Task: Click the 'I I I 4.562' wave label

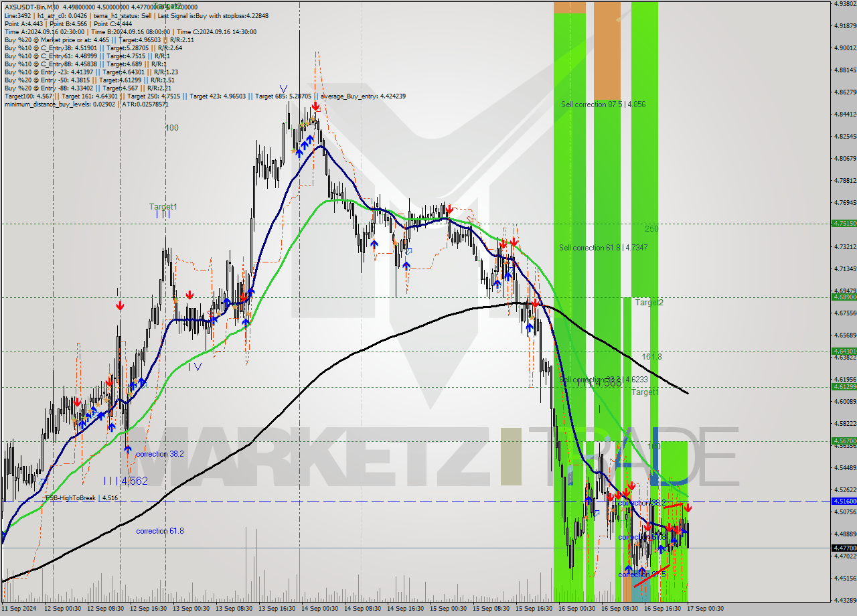Action: tap(125, 481)
